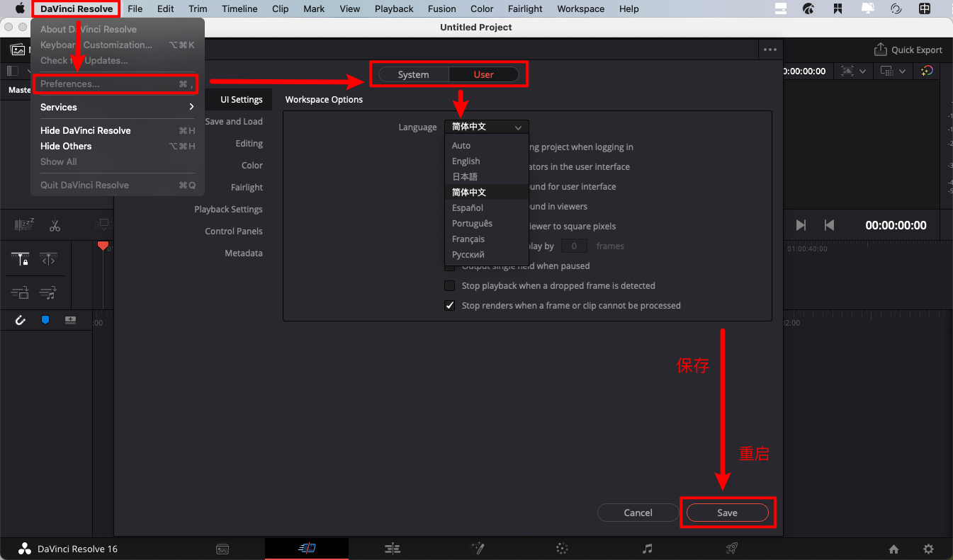Choose Français in the language list
The width and height of the screenshot is (953, 560).
pos(487,239)
